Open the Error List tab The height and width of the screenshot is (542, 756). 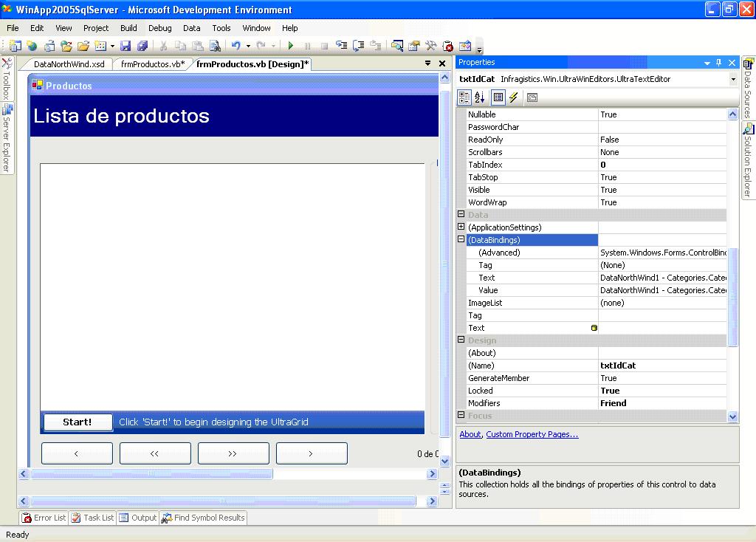44,518
